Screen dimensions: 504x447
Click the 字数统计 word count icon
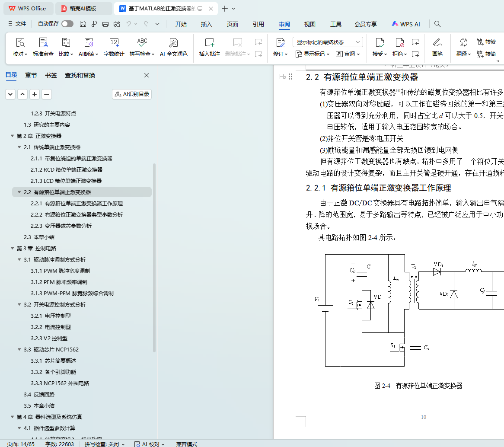coord(114,42)
